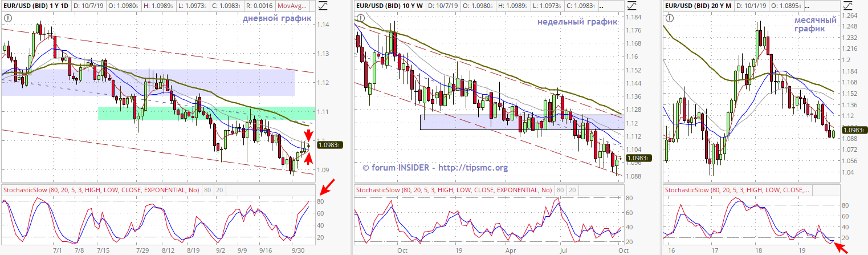Select the violet zone rectangle near 1.12 on daily chart

click(x=148, y=83)
